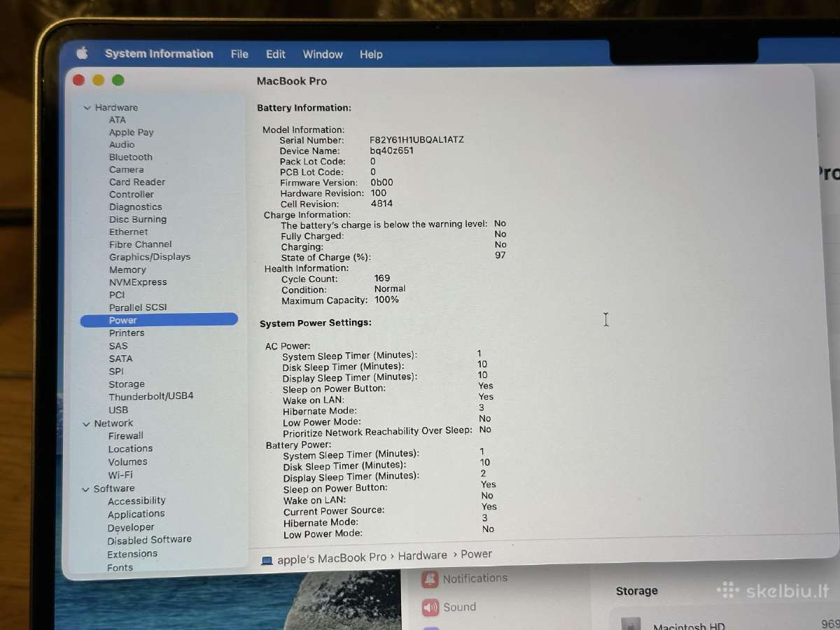This screenshot has width=840, height=630.
Task: Select Memory in the sidebar
Action: (x=127, y=269)
